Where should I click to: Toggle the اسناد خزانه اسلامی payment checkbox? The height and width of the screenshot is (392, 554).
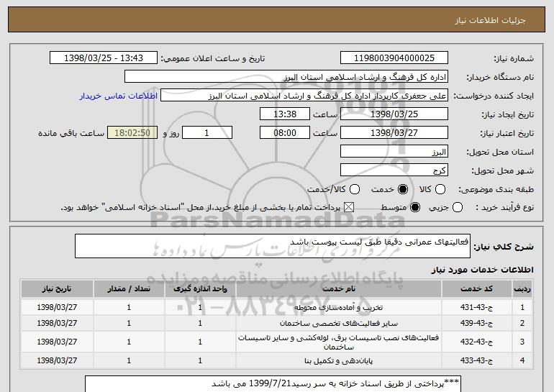pyautogui.click(x=349, y=207)
